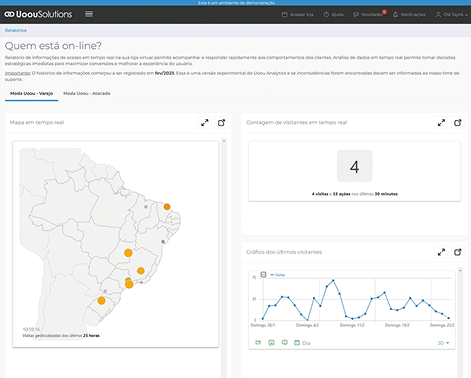Click the visitor counter number 4

(x=354, y=166)
